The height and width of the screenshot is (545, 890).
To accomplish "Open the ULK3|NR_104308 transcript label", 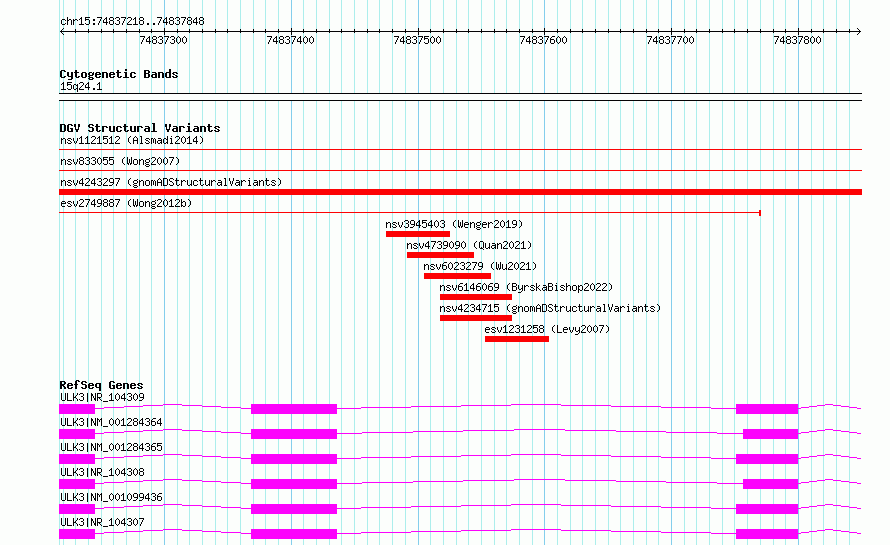I will pyautogui.click(x=102, y=472).
